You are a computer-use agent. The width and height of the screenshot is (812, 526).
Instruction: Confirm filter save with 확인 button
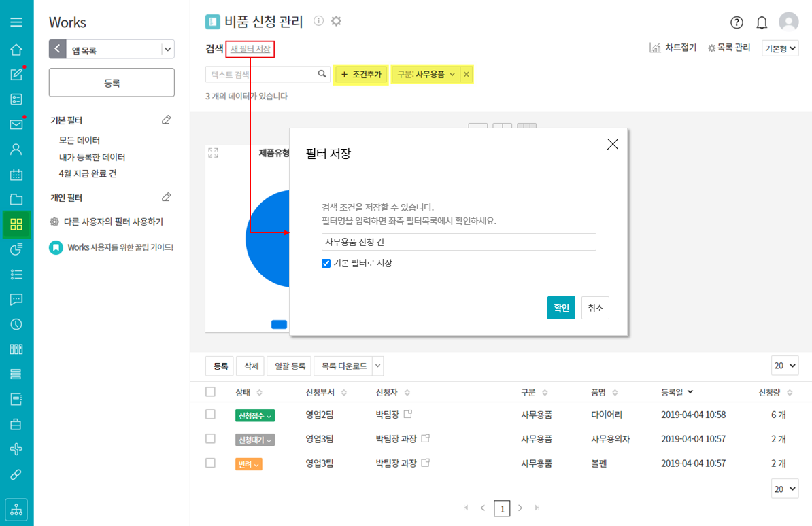[x=561, y=308]
